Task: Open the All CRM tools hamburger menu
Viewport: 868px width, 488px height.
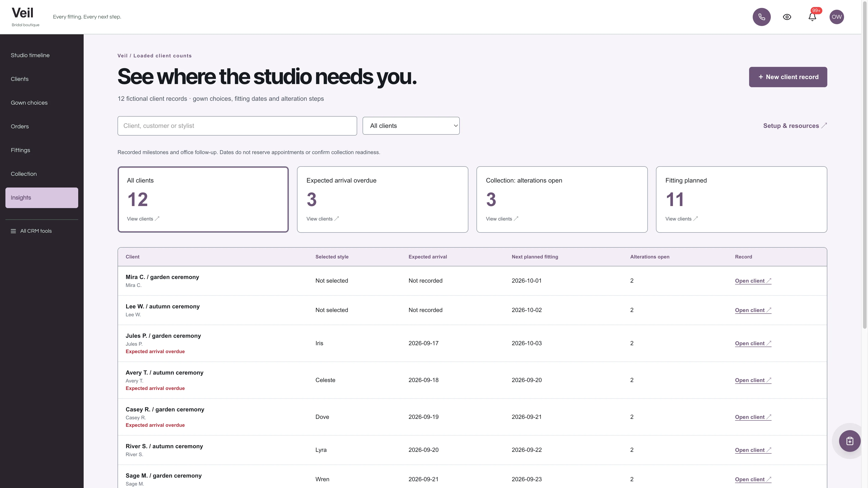Action: coord(31,231)
